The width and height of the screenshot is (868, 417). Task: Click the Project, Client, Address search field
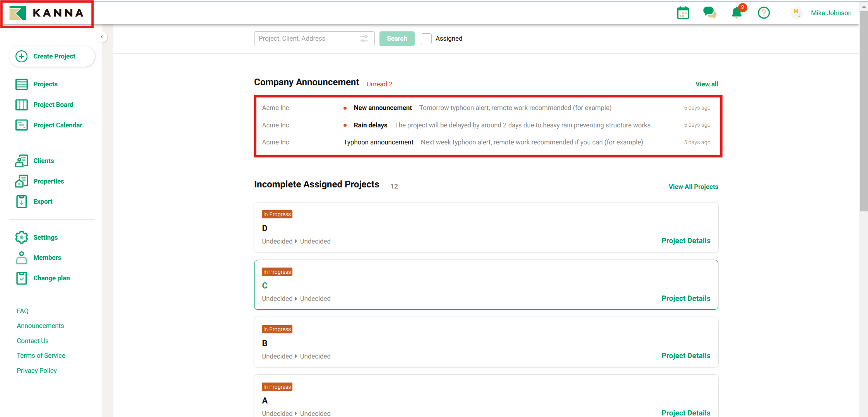306,39
